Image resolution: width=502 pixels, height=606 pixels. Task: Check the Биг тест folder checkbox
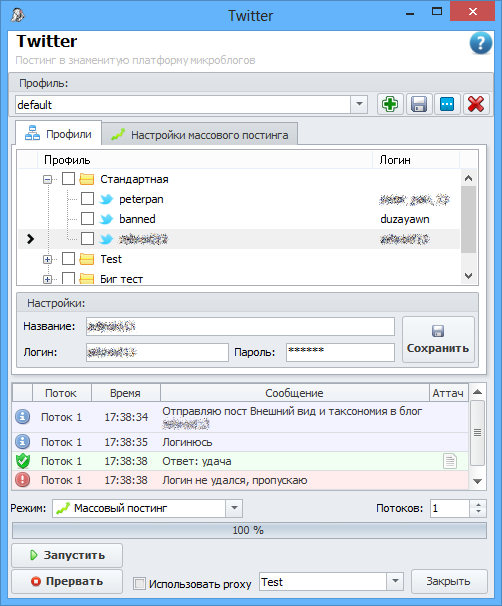click(x=68, y=278)
